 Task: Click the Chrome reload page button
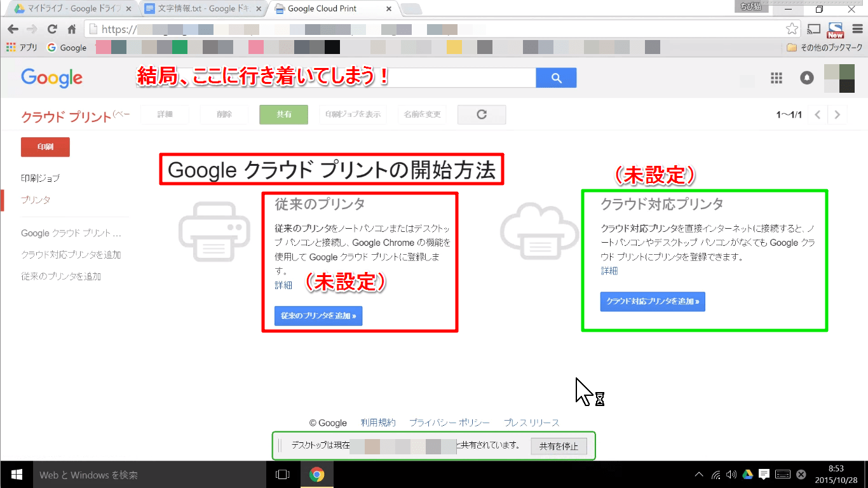pos(52,29)
